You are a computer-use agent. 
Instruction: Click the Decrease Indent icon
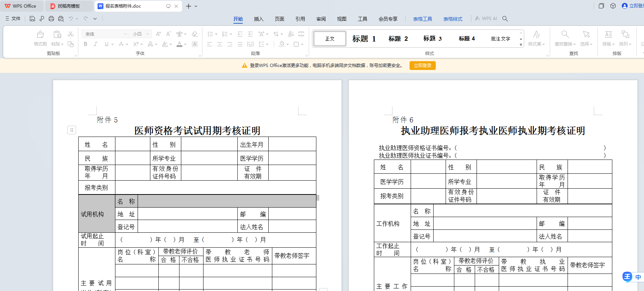[x=240, y=34]
